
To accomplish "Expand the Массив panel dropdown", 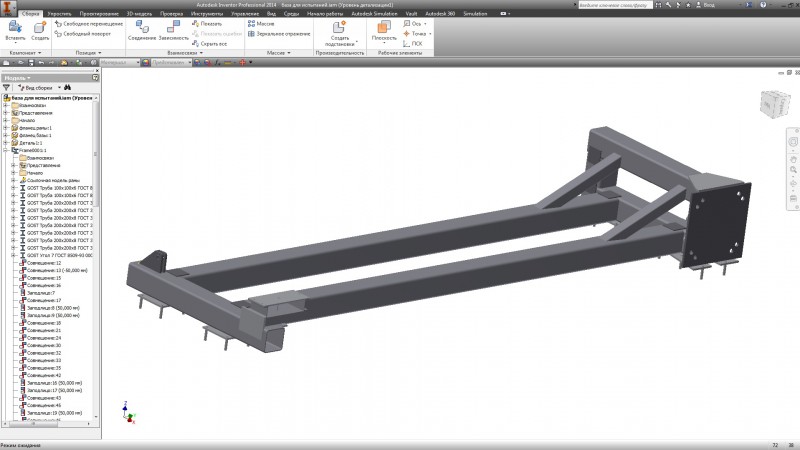I will pos(279,53).
